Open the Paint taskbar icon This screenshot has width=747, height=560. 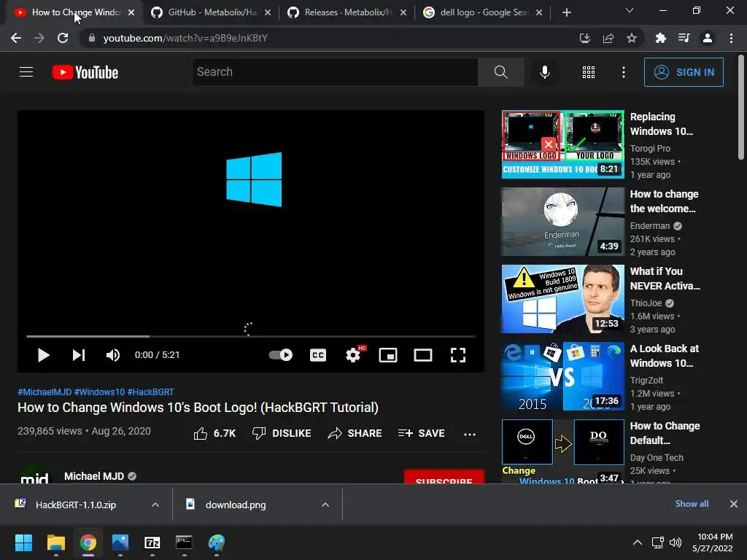coord(216,542)
